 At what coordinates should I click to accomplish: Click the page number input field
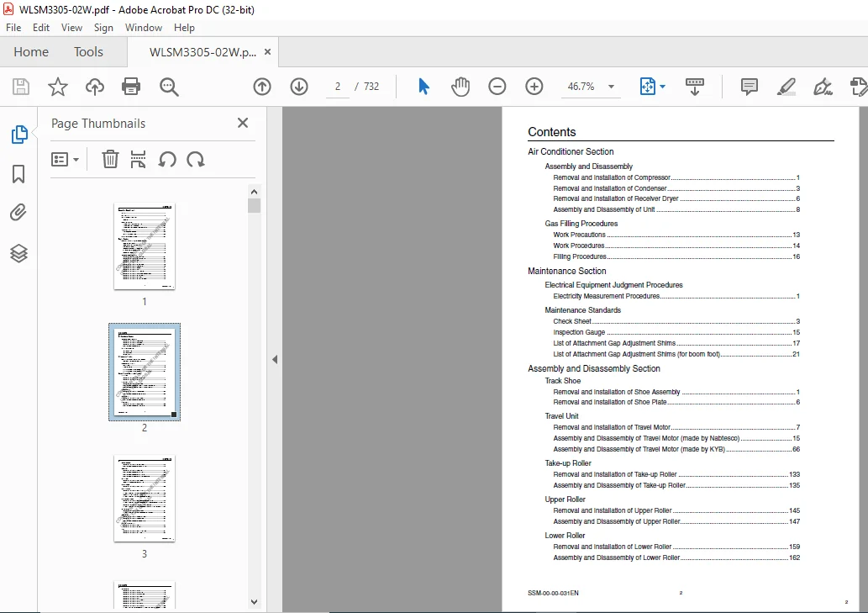[337, 87]
